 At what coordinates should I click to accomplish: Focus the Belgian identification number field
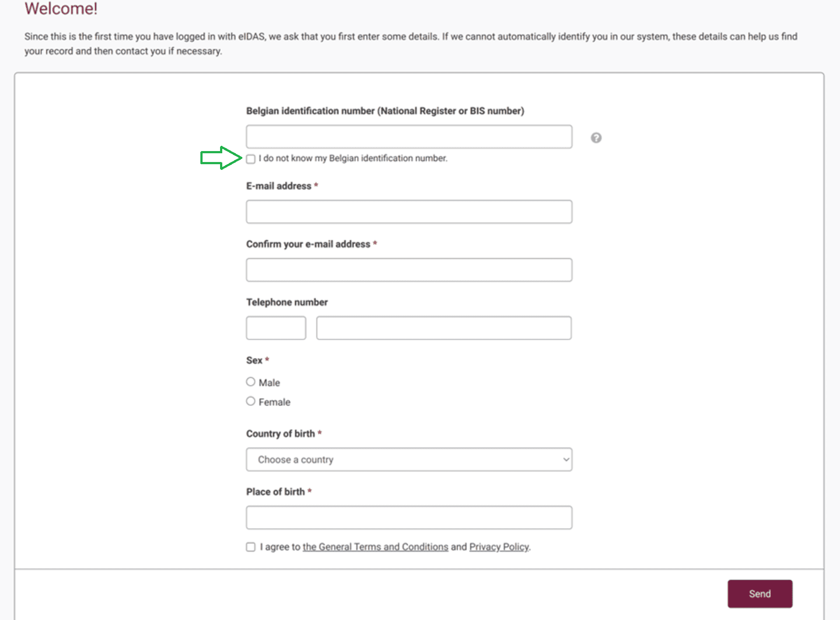coord(409,137)
